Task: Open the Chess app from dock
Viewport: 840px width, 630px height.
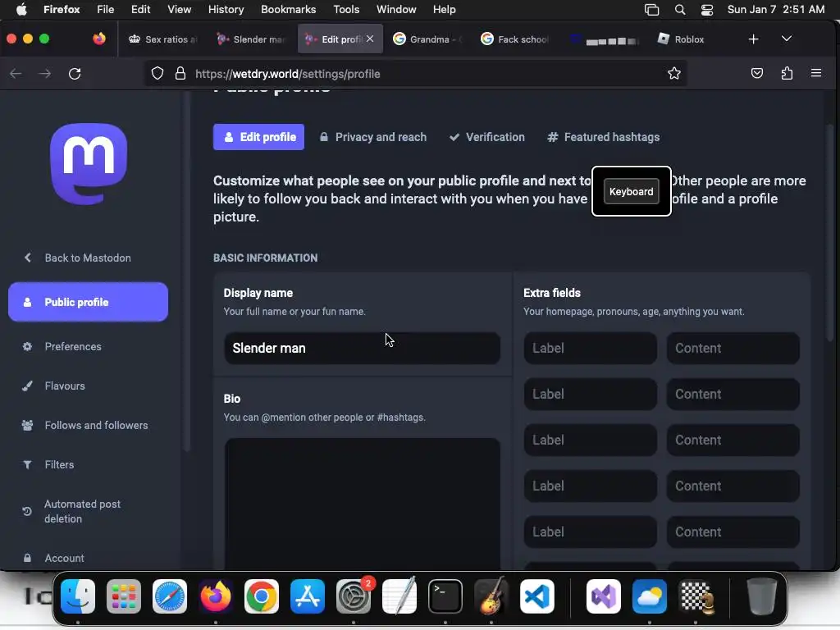Action: click(696, 596)
